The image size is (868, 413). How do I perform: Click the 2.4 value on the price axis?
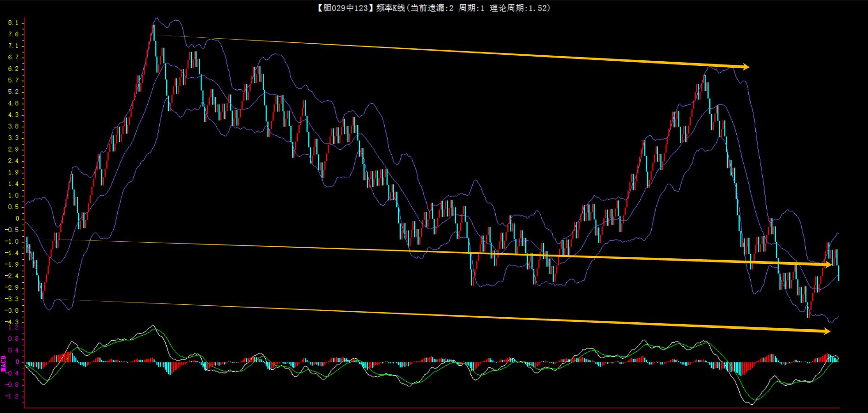click(x=13, y=161)
